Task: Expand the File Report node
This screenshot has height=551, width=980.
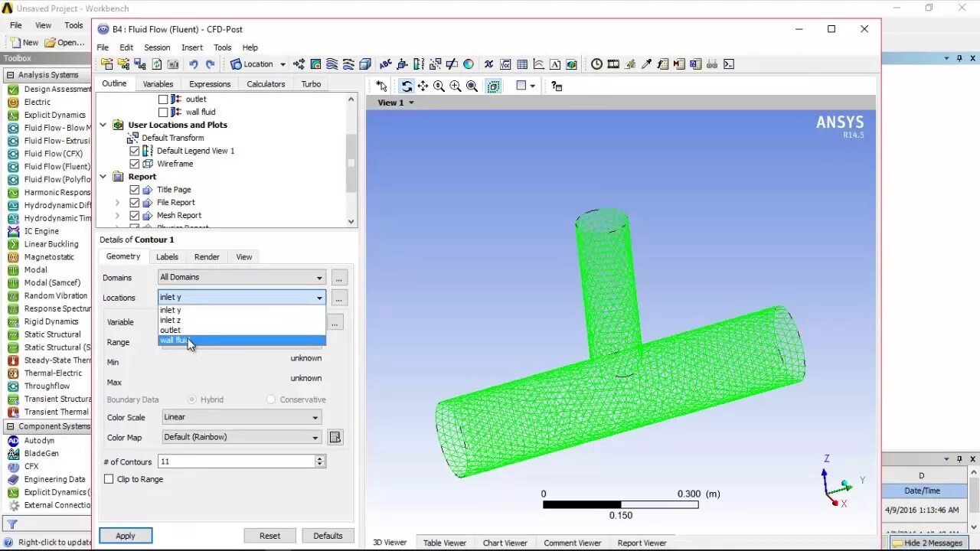Action: click(x=117, y=203)
